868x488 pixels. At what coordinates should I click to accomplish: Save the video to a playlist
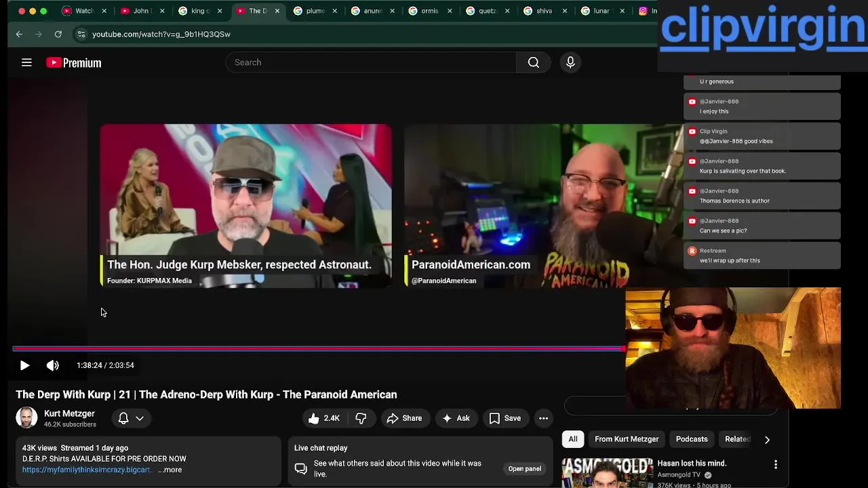coord(505,418)
